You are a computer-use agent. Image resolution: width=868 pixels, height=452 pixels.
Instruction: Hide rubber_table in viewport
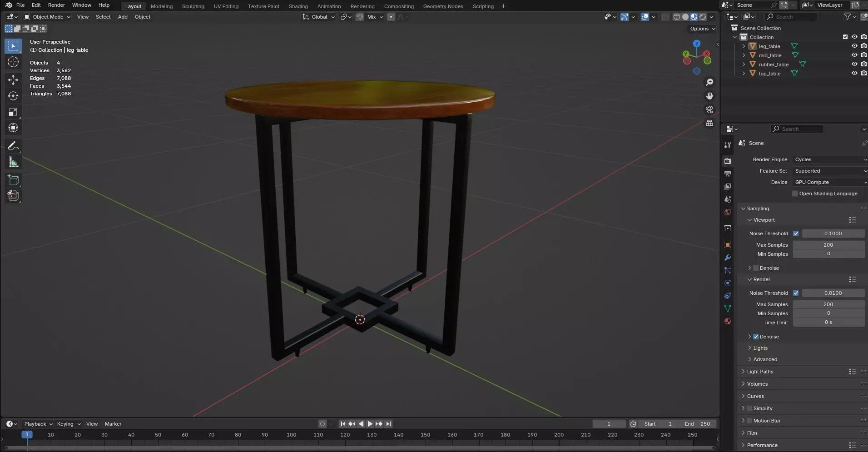[854, 64]
